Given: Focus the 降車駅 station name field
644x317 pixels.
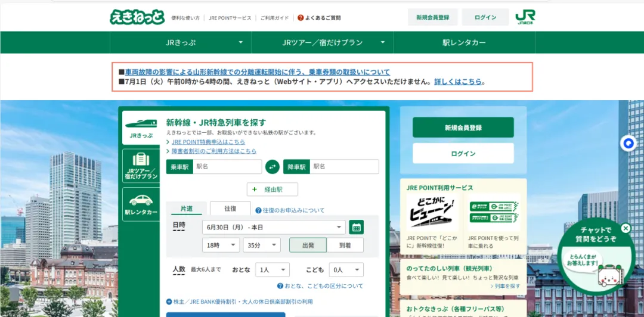Looking at the screenshot, I should (344, 167).
